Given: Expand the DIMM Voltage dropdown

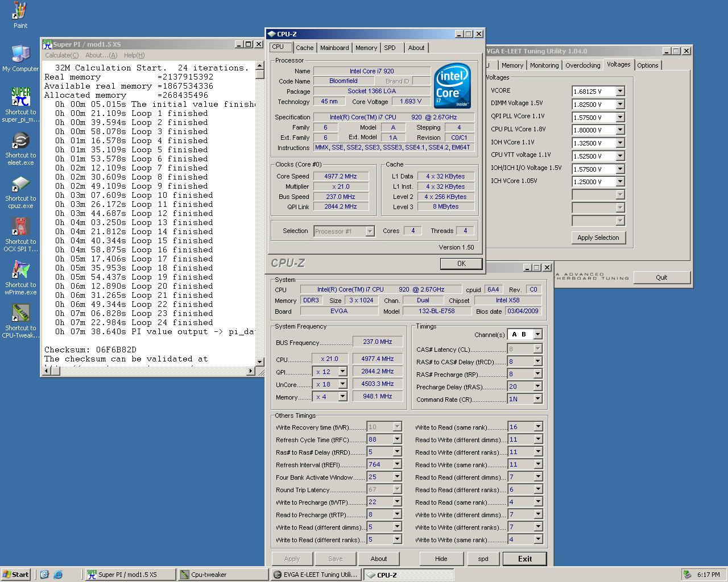Looking at the screenshot, I should pos(620,104).
